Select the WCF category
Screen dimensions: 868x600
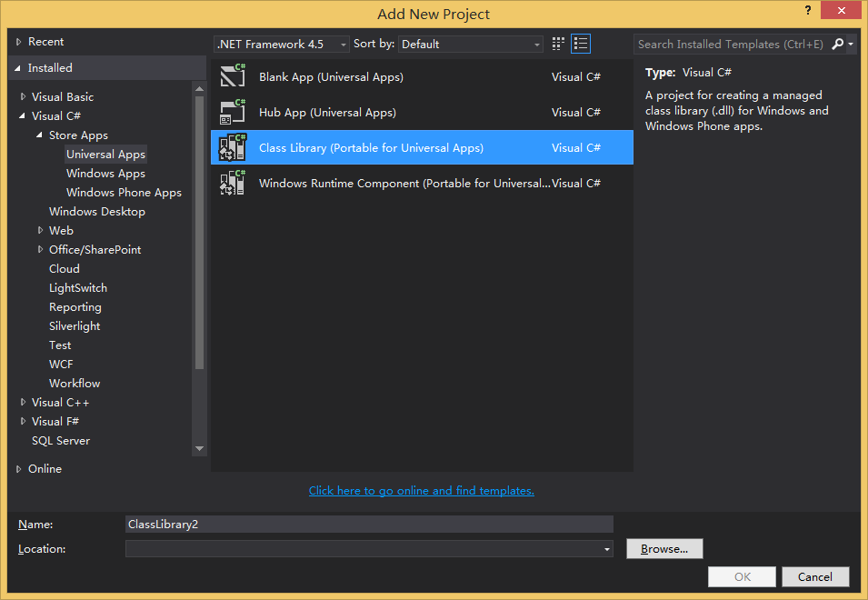coord(61,365)
